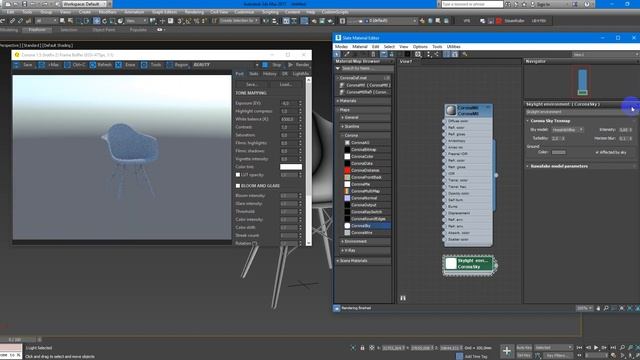This screenshot has height=360, width=640.
Task: Click Save icon in Corona frame buffer toolbar
Action: (17, 65)
